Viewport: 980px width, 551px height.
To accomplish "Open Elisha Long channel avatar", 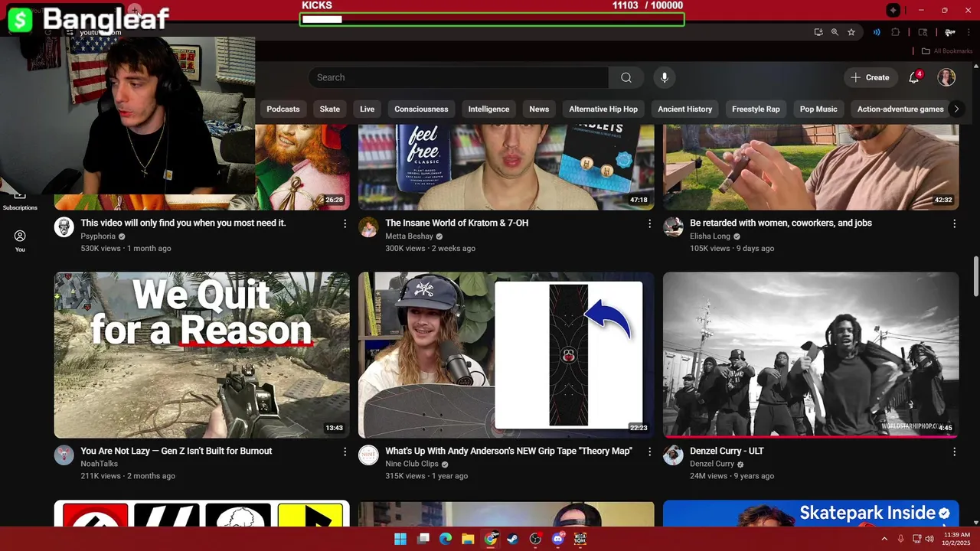I will pyautogui.click(x=673, y=227).
